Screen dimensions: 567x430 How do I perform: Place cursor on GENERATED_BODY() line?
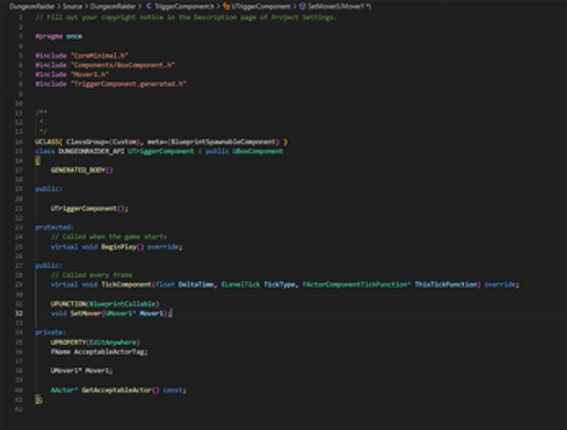pos(82,170)
